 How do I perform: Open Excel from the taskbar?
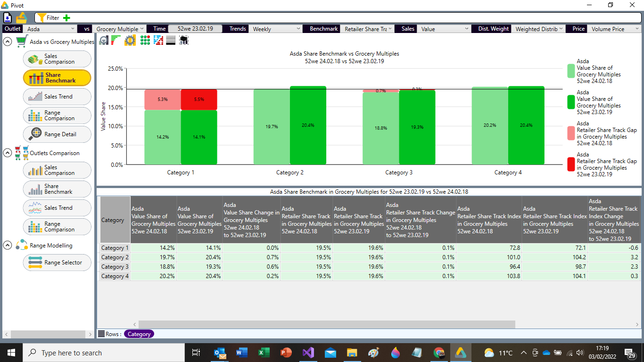tap(264, 353)
